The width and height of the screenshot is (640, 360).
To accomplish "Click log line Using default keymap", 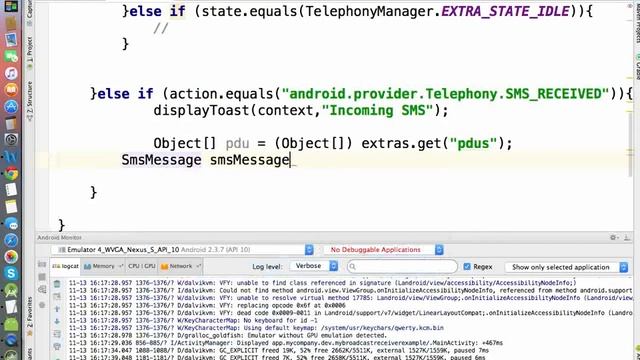I will point(256,328).
